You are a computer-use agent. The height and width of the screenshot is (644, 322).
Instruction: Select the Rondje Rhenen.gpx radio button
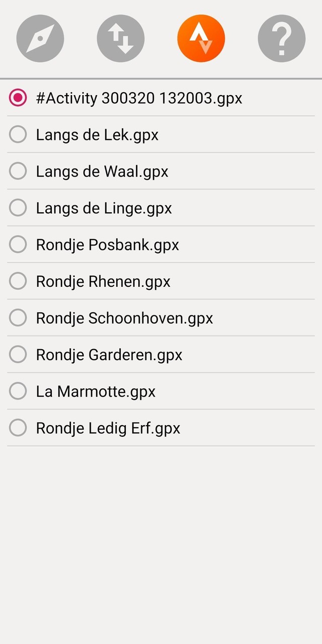coord(18,281)
